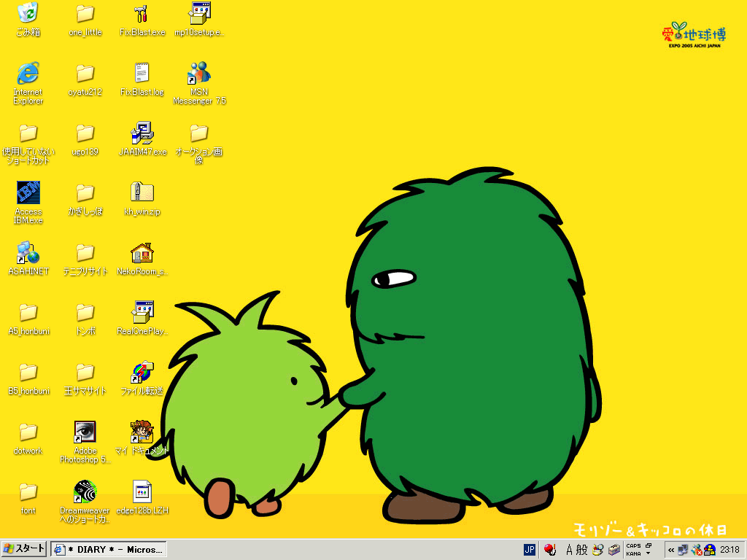Viewport: 747px width, 560px height.
Task: Change the 般 conversion mode
Action: pos(581,550)
